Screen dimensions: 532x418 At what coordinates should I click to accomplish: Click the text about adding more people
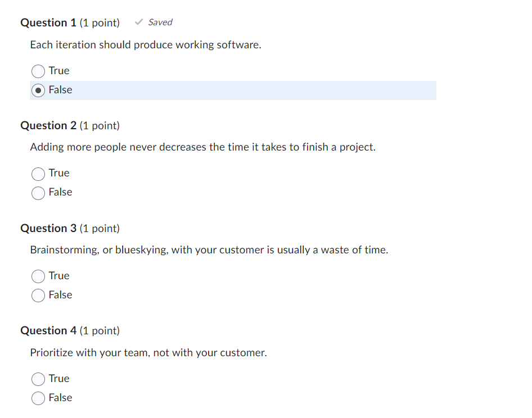point(203,147)
